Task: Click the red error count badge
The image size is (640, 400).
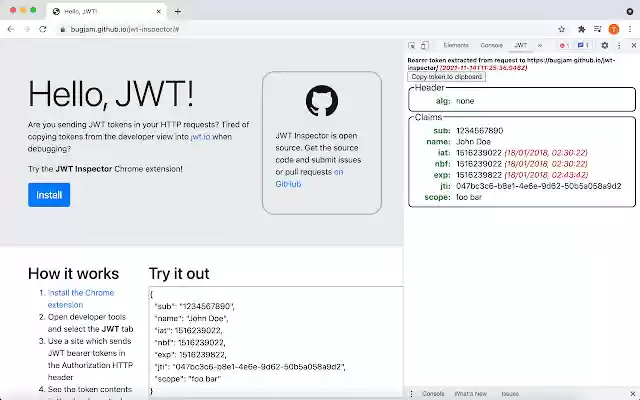Action: coord(564,45)
